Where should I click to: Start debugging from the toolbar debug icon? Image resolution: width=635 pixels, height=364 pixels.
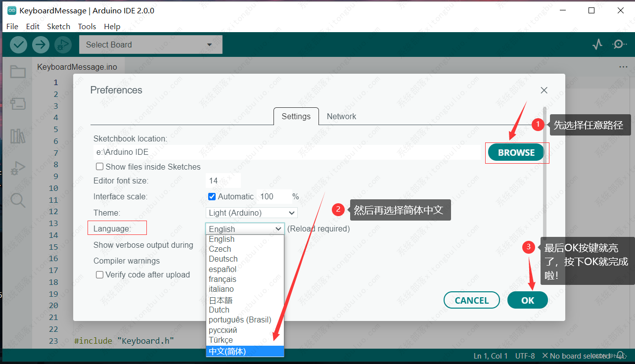63,45
